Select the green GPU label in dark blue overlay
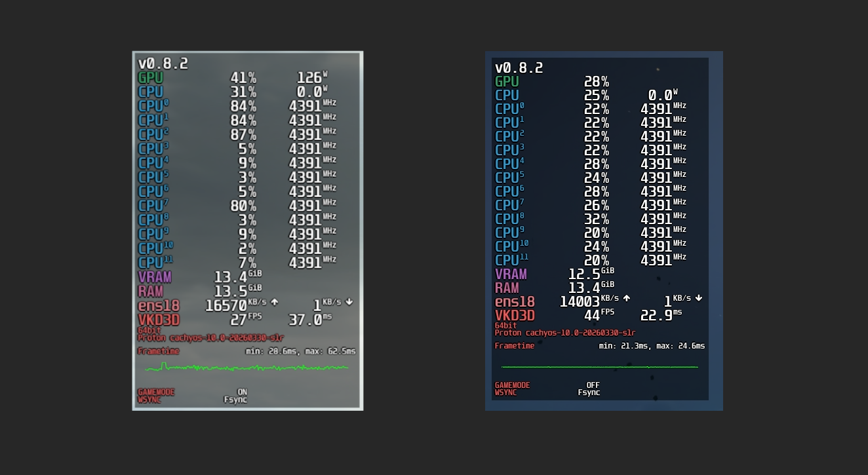868x475 pixels. coord(507,82)
